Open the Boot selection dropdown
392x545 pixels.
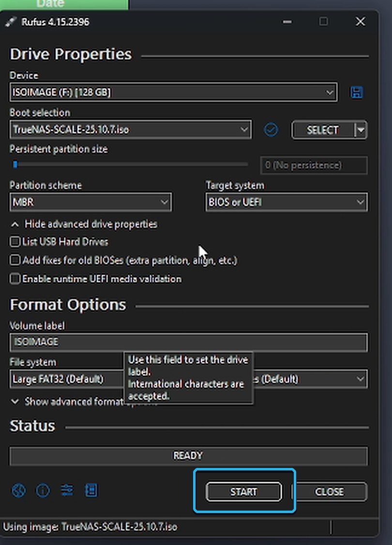pyautogui.click(x=131, y=130)
